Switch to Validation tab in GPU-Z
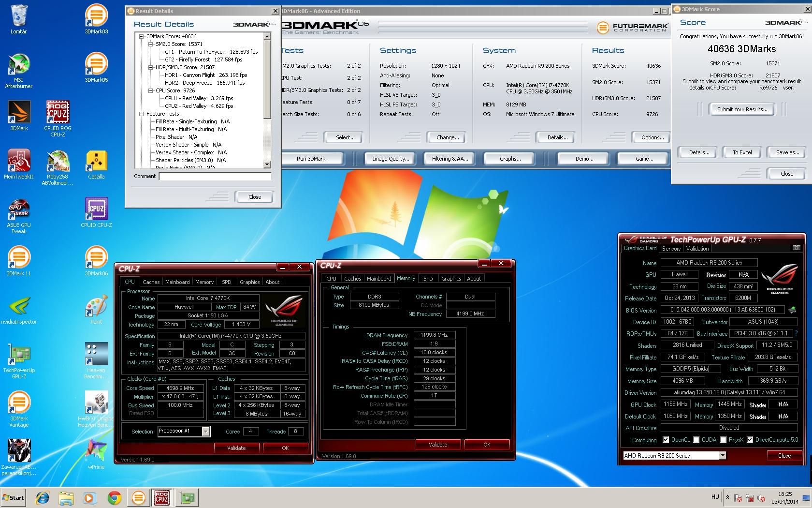 tap(697, 248)
